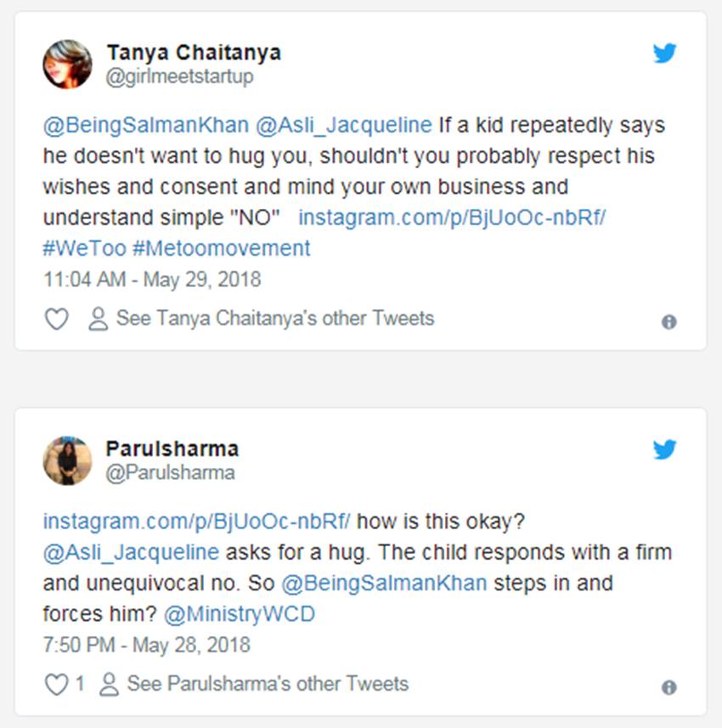Open the @MinistryWCD mention
This screenshot has width=722, height=728.
tap(239, 613)
